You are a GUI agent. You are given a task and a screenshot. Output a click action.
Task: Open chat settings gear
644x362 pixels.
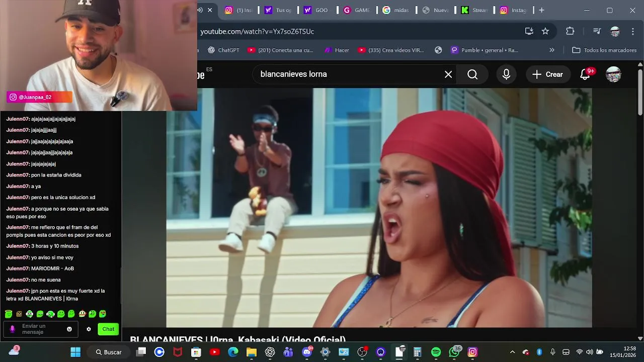point(89,329)
